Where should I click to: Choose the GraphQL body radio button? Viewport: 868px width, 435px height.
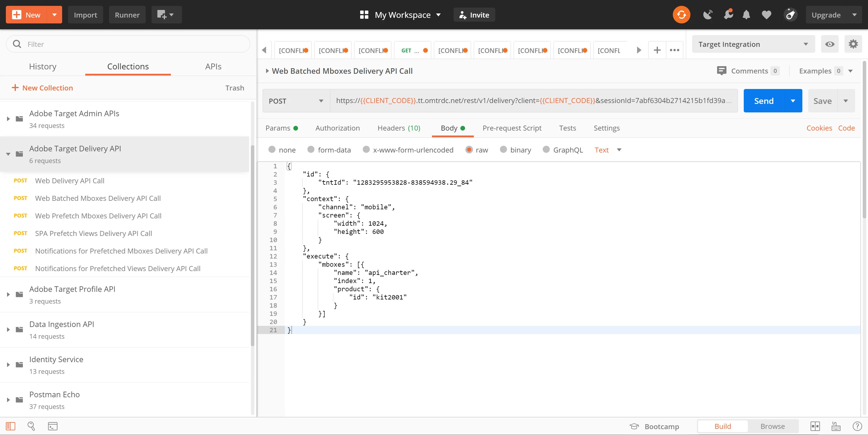click(x=546, y=150)
